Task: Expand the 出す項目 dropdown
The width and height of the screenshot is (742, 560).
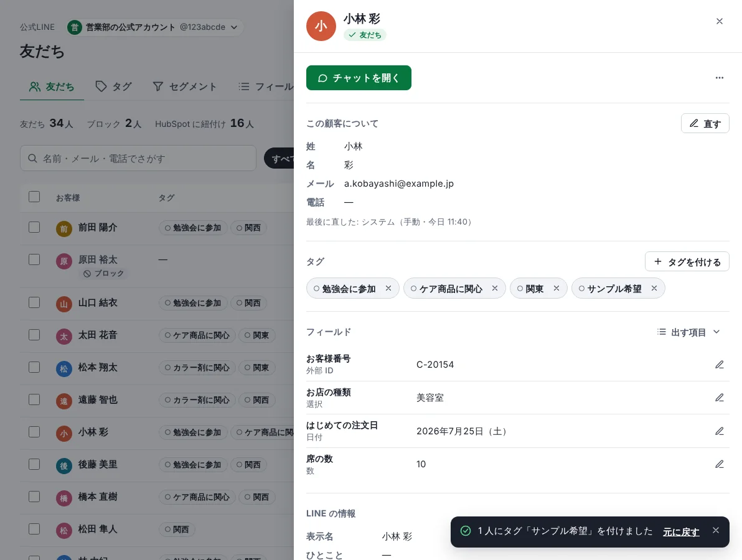Action: point(688,332)
